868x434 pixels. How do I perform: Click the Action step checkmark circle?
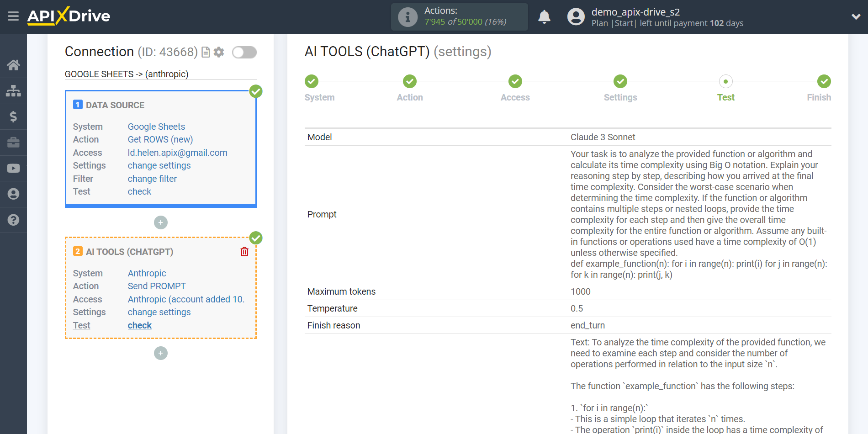tap(410, 81)
